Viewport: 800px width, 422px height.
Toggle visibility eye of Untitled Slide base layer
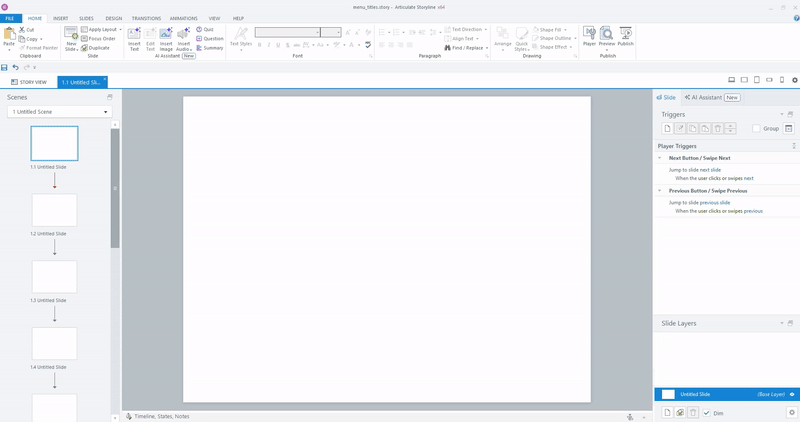click(792, 394)
